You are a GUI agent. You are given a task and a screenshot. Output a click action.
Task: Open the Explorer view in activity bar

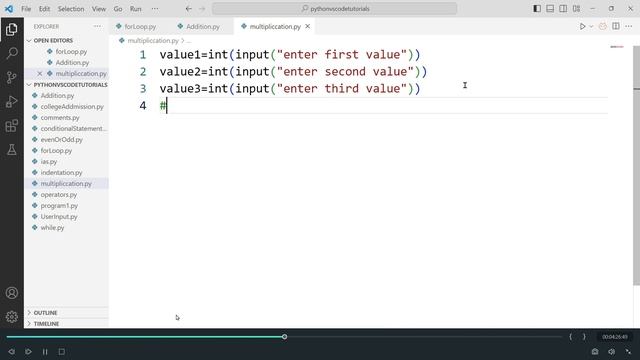click(x=11, y=29)
